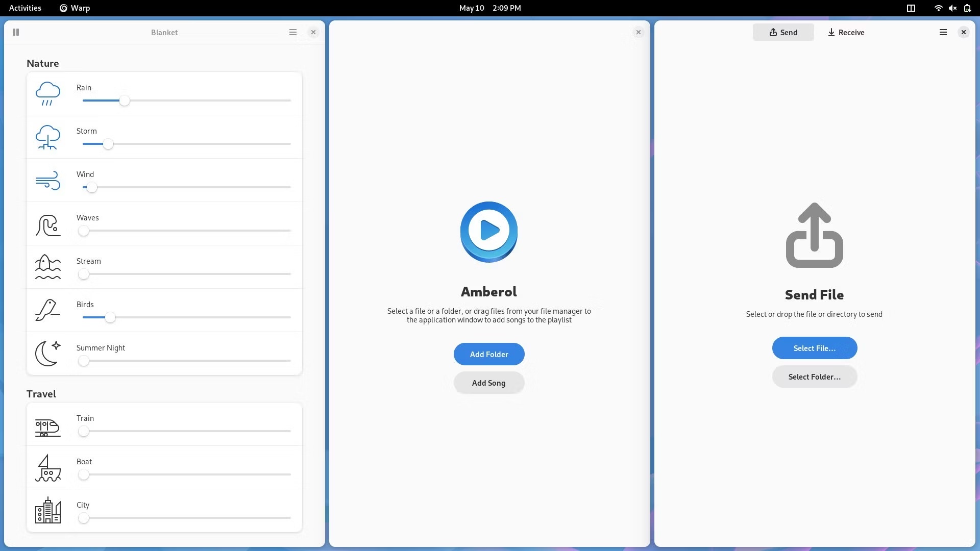This screenshot has height=551, width=980.
Task: Click Select Folder… in Warp
Action: coord(815,377)
